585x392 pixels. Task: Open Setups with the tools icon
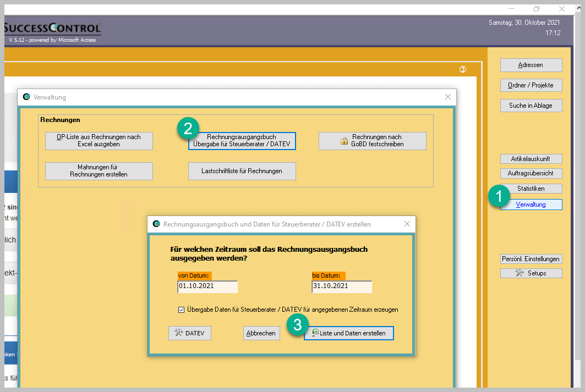[531, 273]
